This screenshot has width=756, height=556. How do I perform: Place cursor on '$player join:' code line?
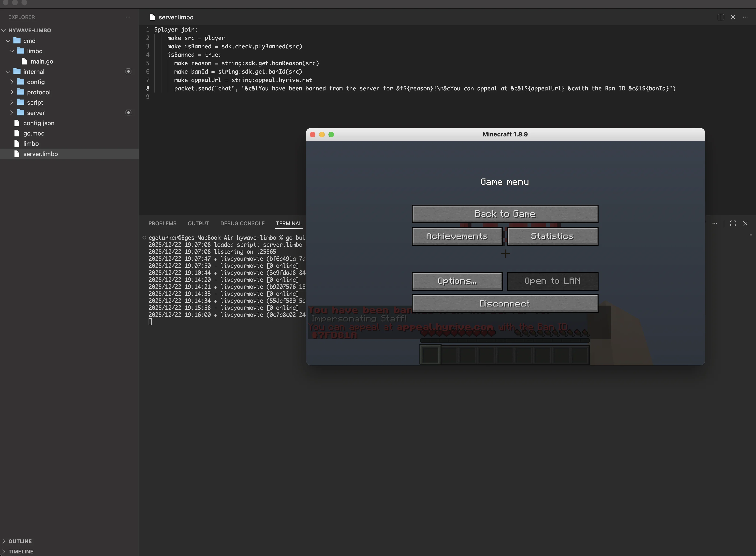point(176,30)
